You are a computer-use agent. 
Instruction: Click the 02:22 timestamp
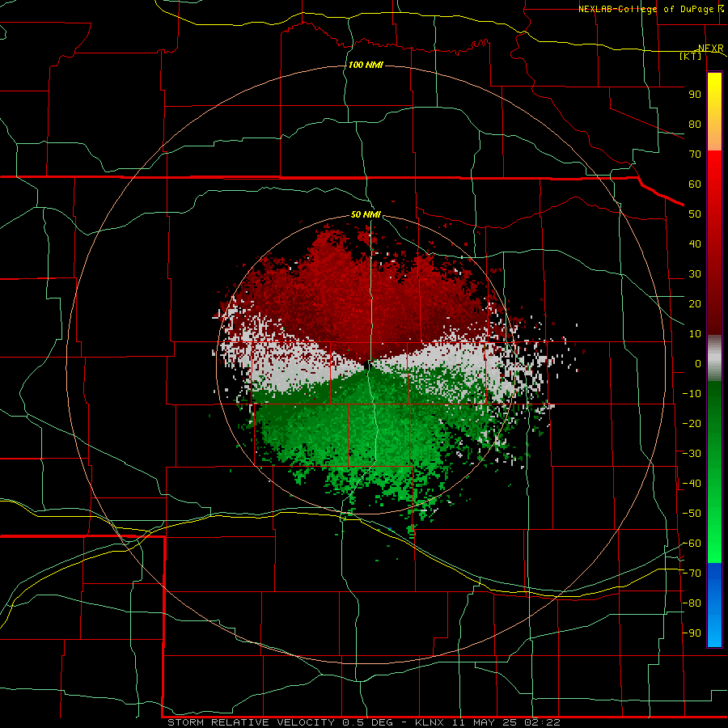click(x=543, y=722)
